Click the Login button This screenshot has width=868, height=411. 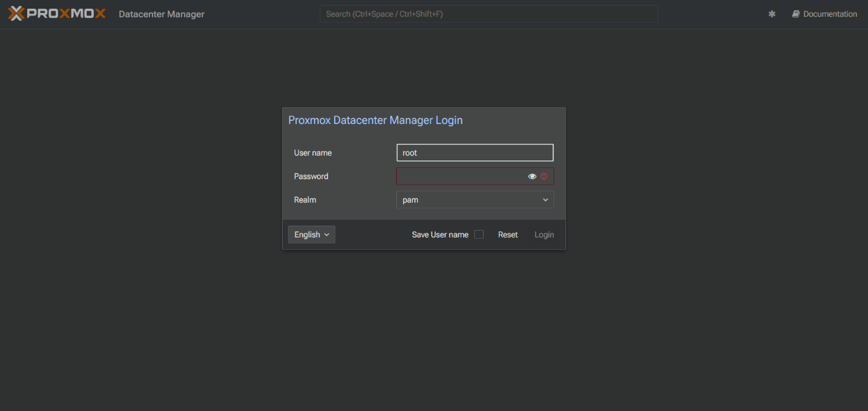coord(544,234)
